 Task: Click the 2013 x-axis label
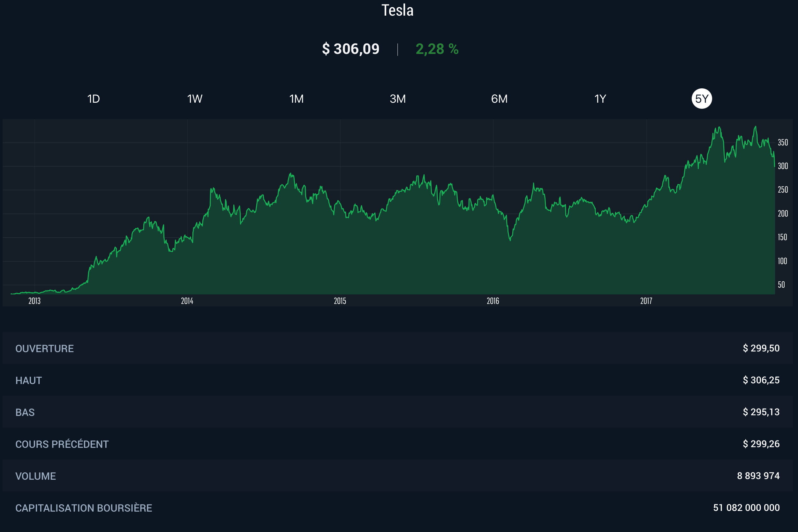(34, 301)
